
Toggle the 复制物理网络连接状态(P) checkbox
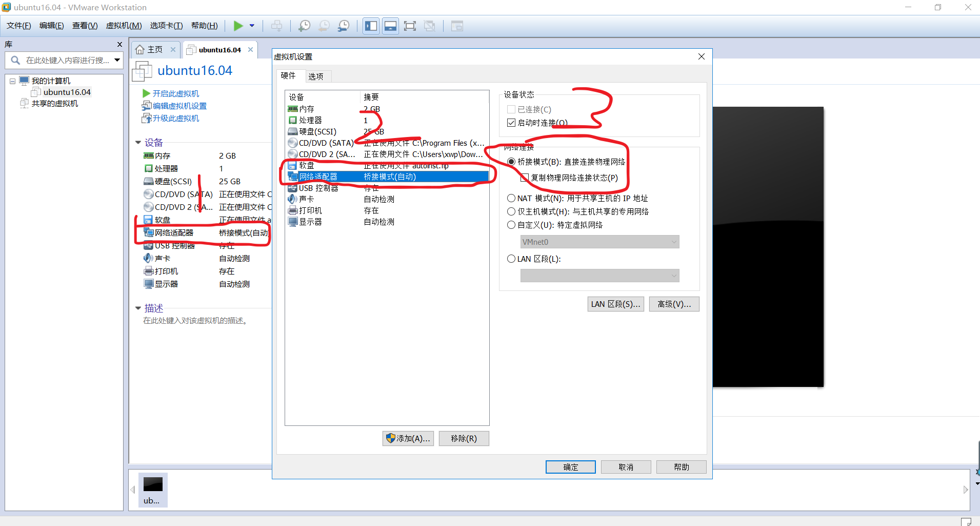525,178
